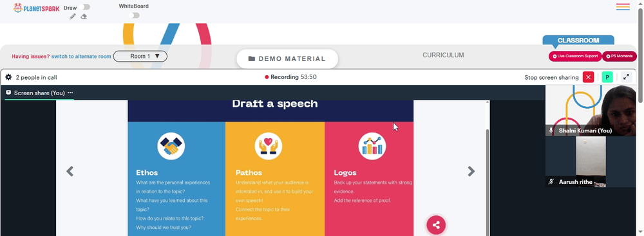
Task: Click switch to alternate room link
Action: [x=81, y=56]
